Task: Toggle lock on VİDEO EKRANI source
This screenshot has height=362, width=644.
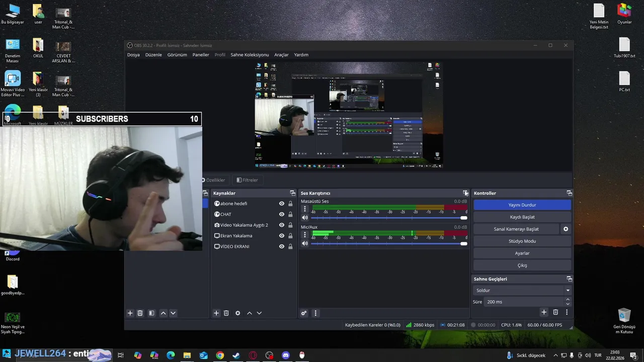Action: [290, 246]
